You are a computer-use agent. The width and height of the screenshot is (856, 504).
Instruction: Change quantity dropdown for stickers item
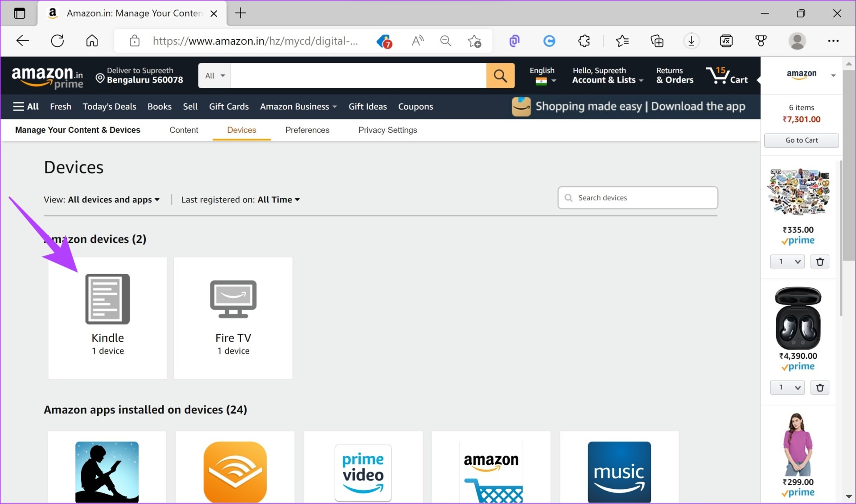coord(787,262)
